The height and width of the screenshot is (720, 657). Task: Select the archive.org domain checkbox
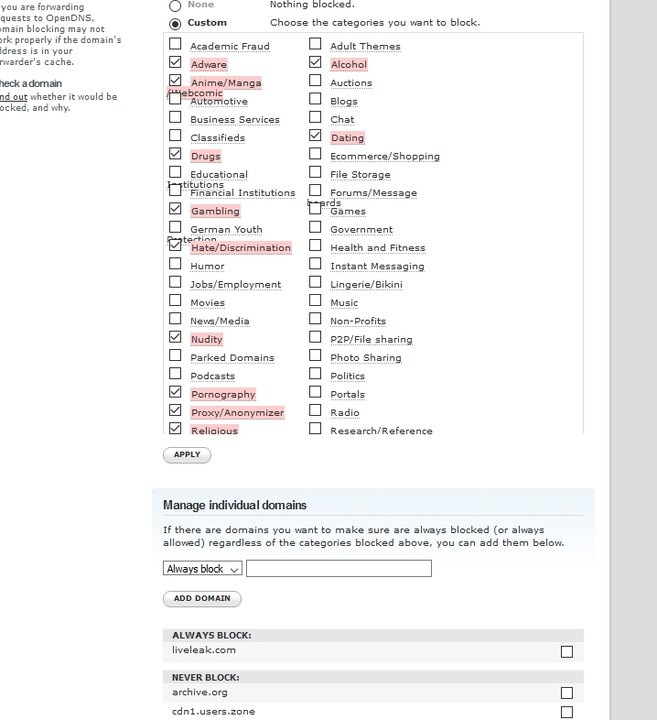[567, 693]
